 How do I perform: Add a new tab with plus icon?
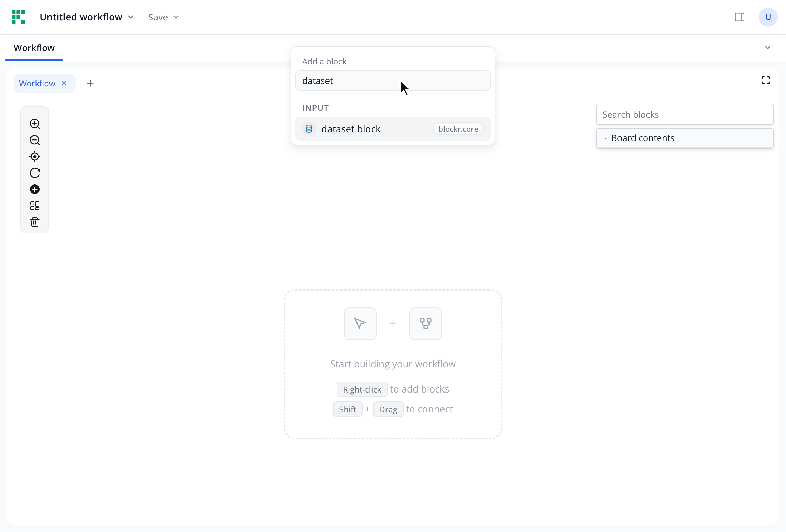coord(90,83)
